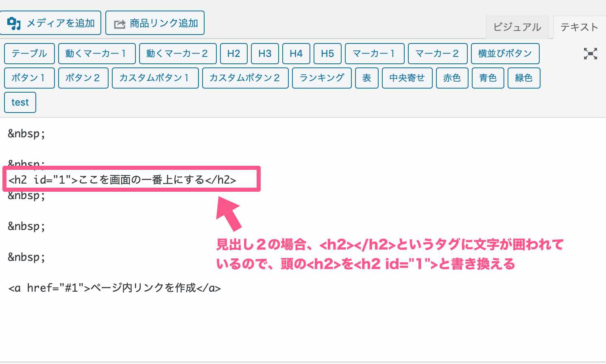Image resolution: width=606 pixels, height=364 pixels.
Task: Apply 動くマーカー２ quicktag
Action: (178, 54)
